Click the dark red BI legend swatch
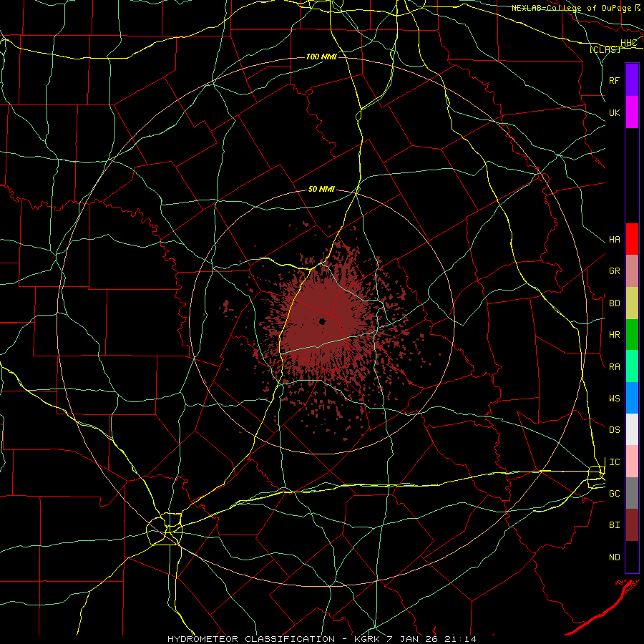 [x=632, y=525]
